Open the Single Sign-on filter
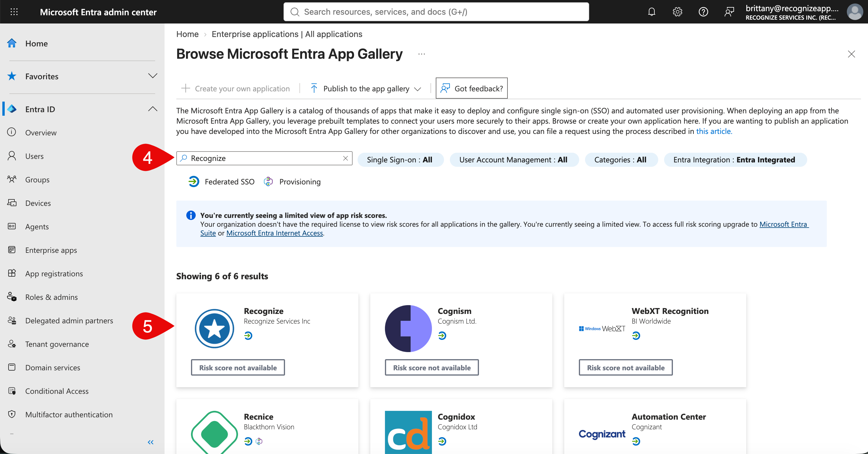868x454 pixels. click(x=400, y=160)
